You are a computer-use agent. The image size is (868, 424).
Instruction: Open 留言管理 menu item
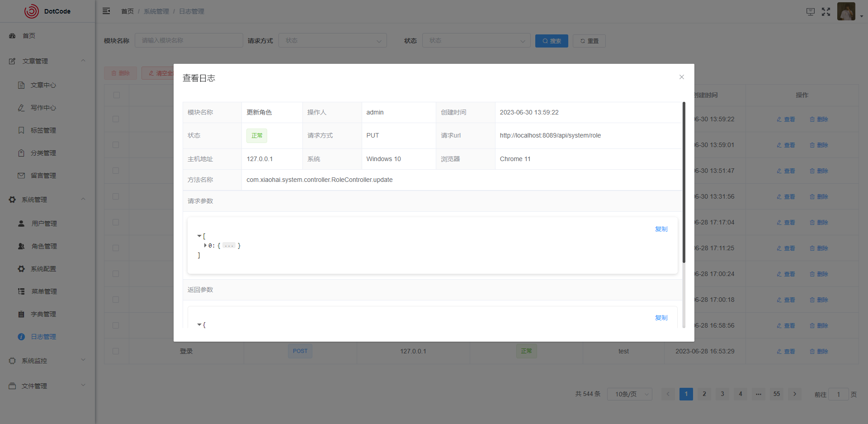[47, 176]
